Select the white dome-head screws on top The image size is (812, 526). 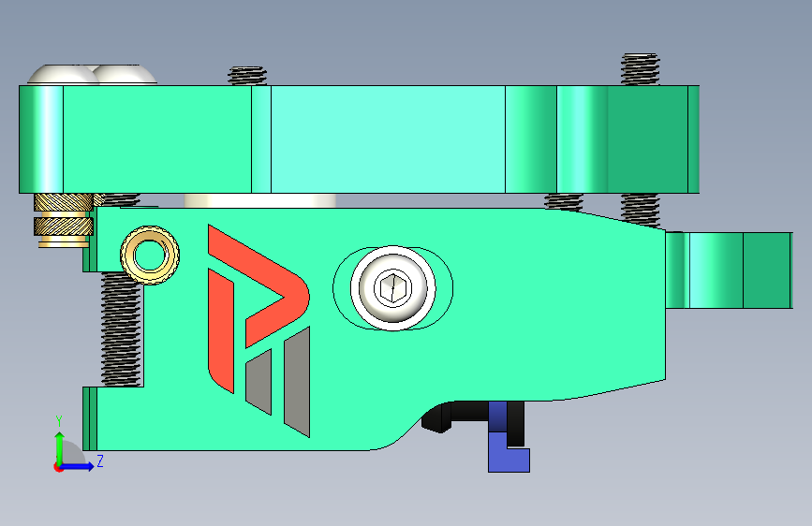[92, 75]
